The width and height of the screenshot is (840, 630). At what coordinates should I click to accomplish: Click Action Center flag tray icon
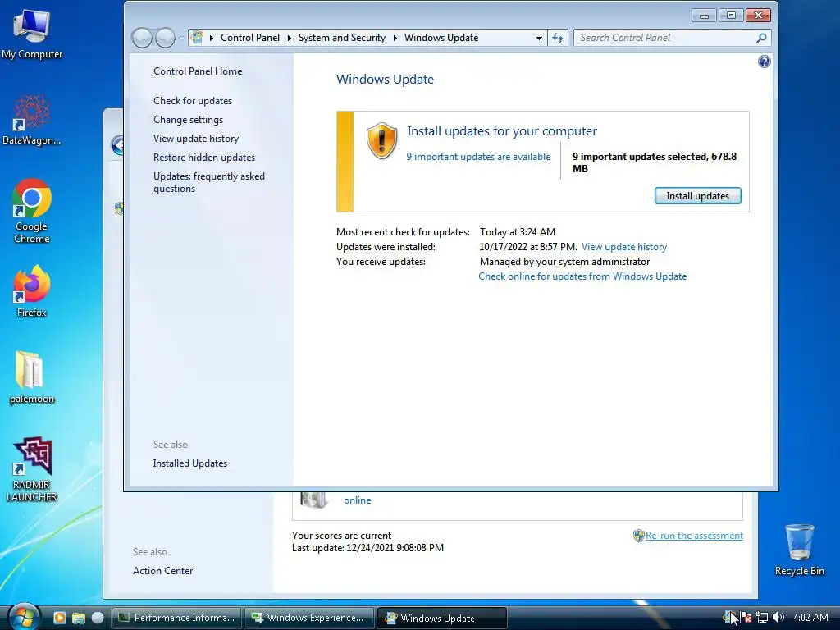745,618
